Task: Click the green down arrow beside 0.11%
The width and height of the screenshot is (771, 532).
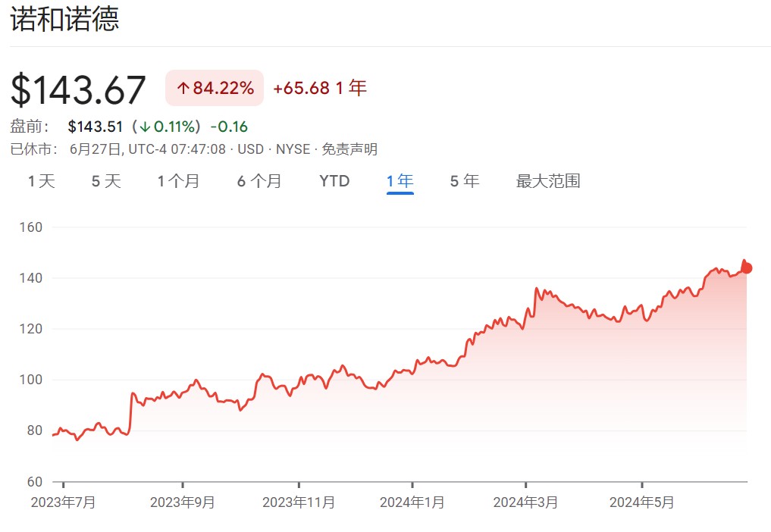Action: [x=146, y=127]
